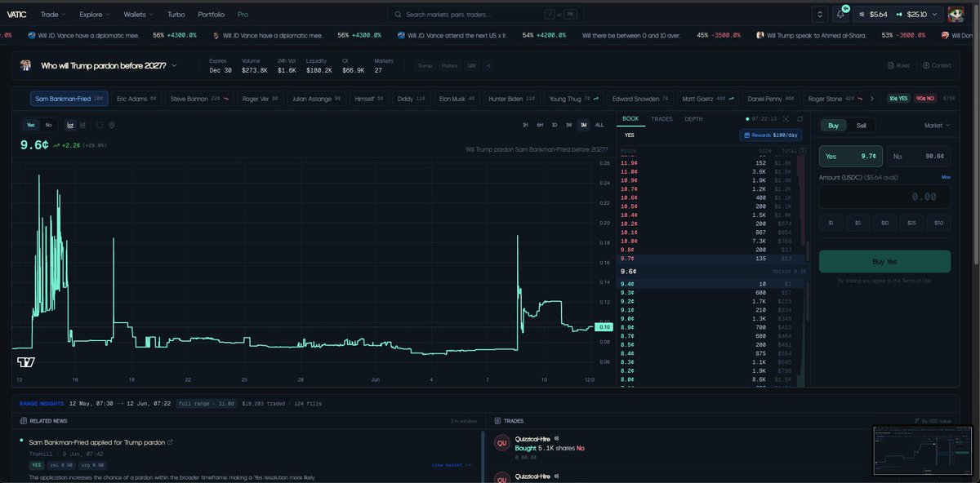Click the QU avatar of first trade

pyautogui.click(x=501, y=443)
